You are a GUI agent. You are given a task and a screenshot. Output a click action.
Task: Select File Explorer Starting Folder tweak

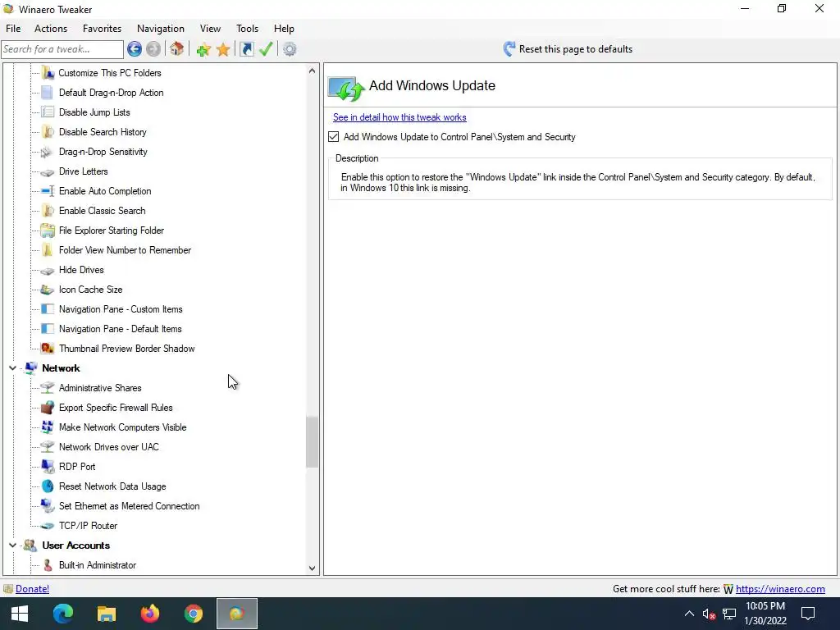click(112, 231)
